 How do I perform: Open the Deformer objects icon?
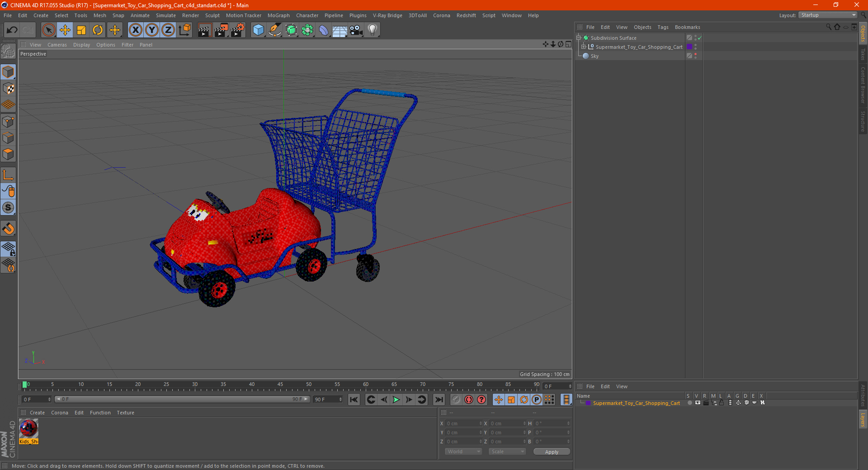click(x=324, y=30)
